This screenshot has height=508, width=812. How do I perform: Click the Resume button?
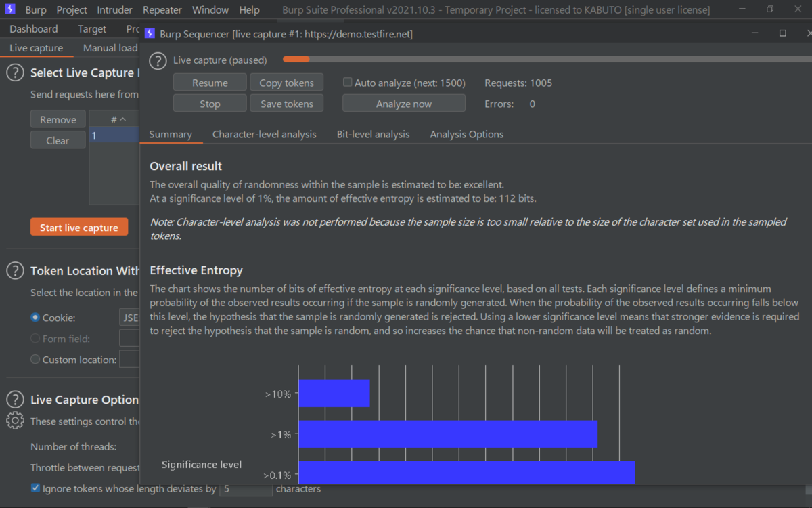[x=210, y=83]
